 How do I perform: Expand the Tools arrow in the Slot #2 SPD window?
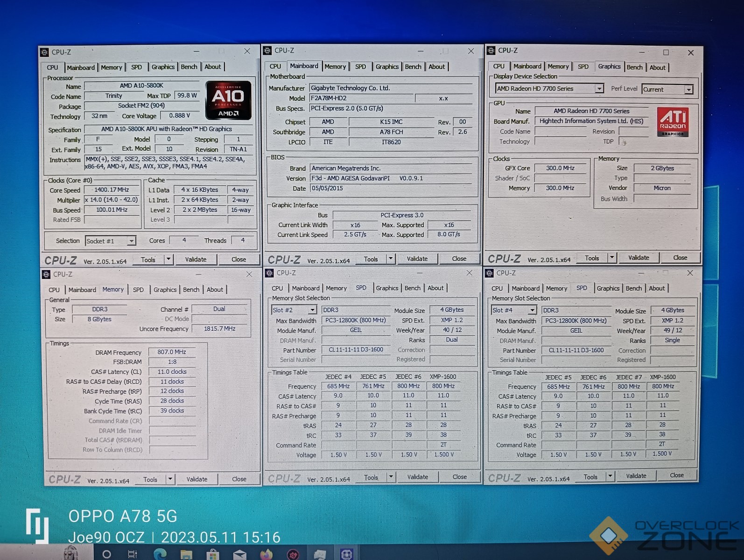tap(391, 477)
